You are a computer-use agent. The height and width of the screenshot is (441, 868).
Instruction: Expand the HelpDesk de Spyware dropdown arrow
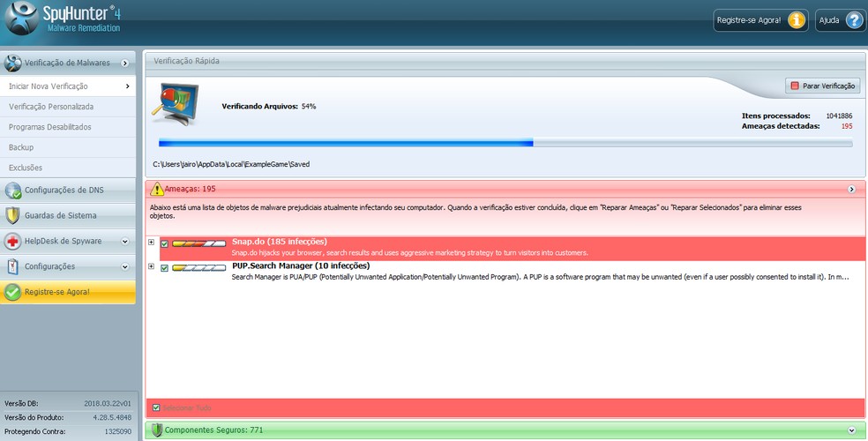coord(125,242)
